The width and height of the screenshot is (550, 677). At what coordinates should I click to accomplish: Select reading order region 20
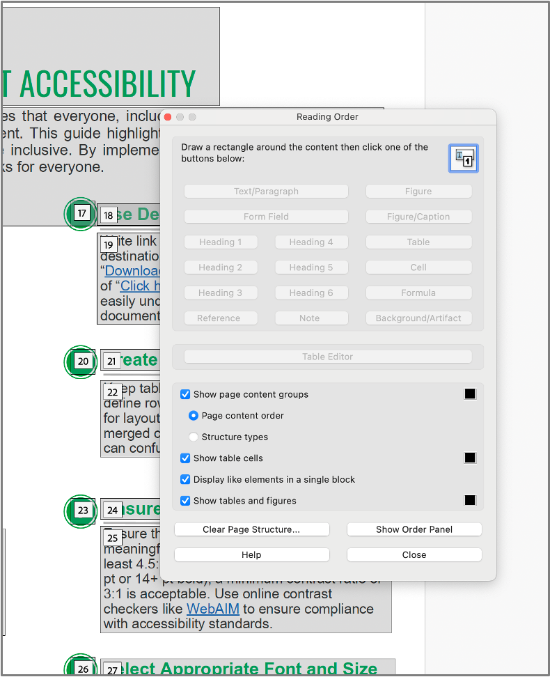coord(83,361)
